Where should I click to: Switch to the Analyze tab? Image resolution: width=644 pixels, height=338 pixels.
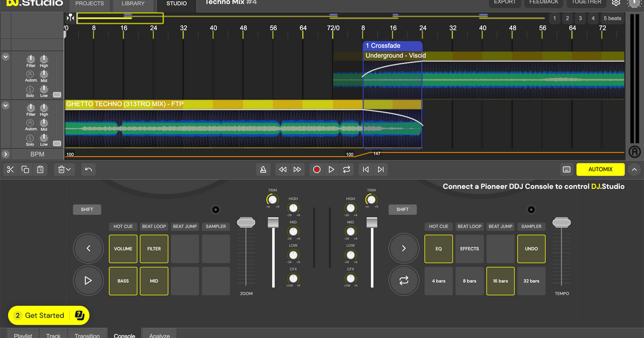[159, 335]
